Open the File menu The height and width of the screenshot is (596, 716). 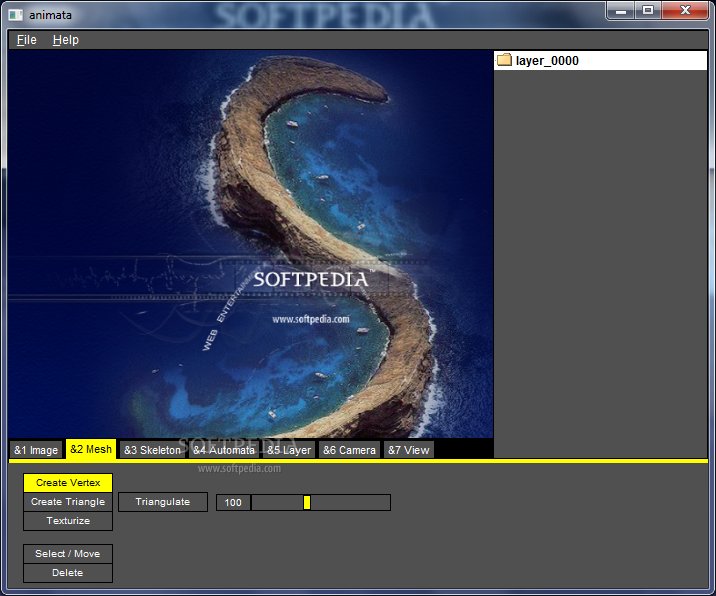(26, 40)
